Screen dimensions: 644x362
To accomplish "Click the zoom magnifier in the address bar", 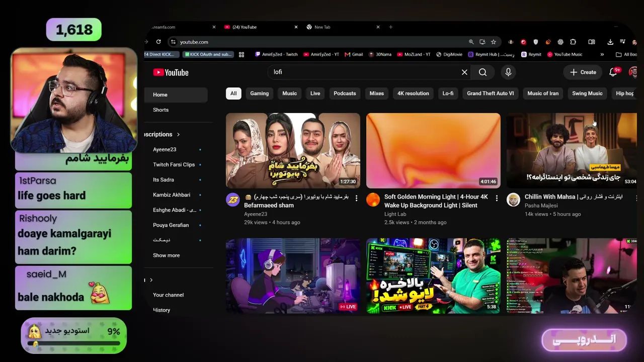I will (471, 42).
